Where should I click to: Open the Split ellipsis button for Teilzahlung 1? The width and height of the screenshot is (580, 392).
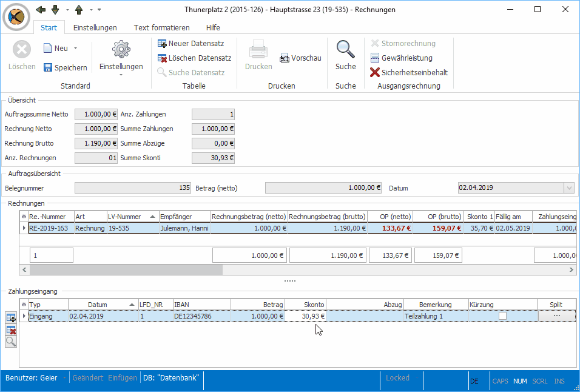click(557, 316)
